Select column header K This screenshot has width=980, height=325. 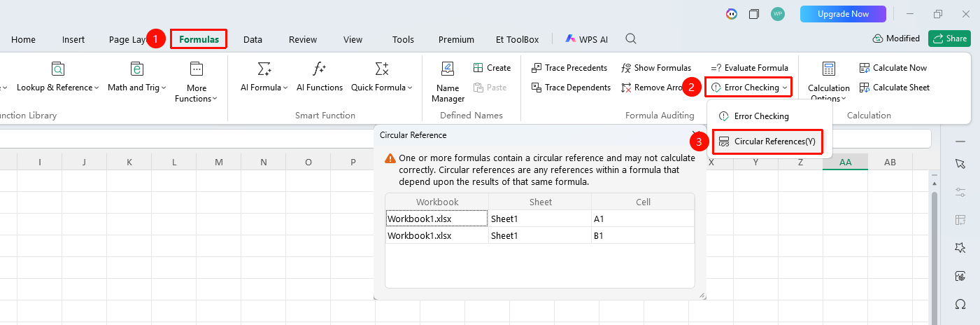pyautogui.click(x=129, y=162)
